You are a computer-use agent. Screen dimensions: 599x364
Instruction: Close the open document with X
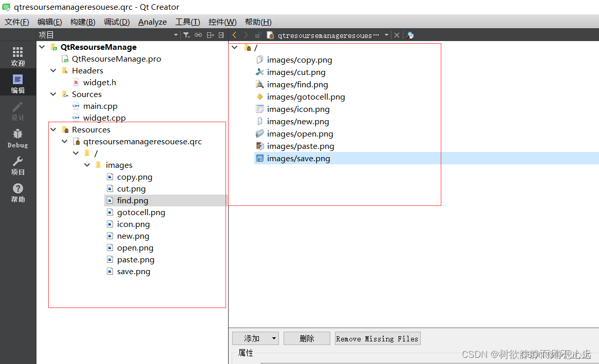[x=397, y=35]
